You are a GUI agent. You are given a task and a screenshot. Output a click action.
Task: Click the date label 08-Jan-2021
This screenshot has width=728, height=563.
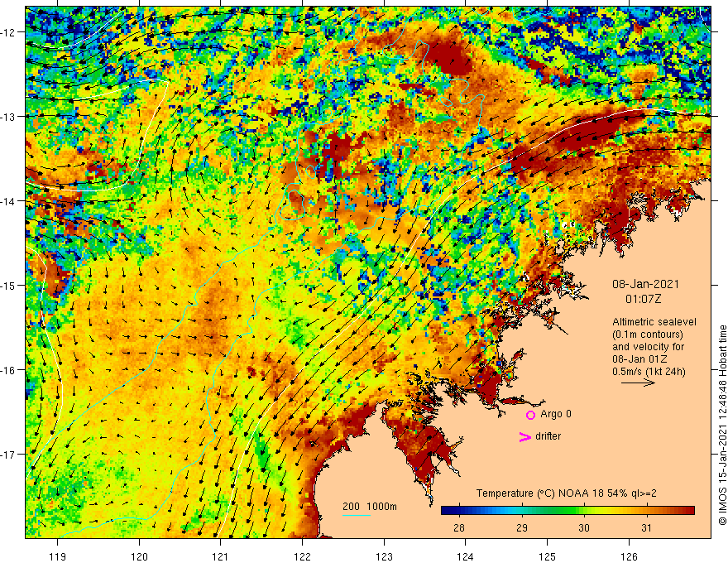[645, 284]
